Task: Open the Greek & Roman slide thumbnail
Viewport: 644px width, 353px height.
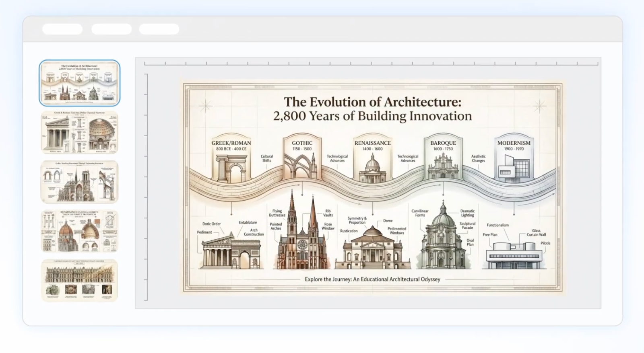Action: 79,132
